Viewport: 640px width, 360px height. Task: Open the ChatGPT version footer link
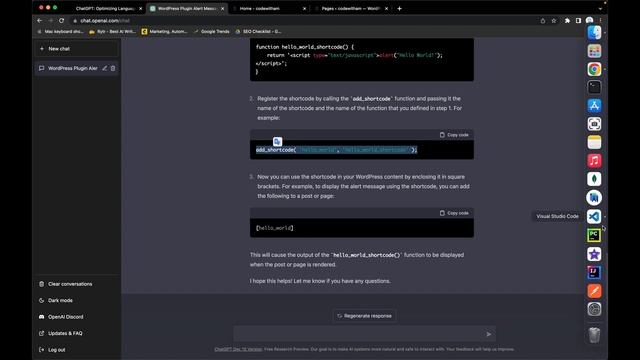pyautogui.click(x=238, y=349)
